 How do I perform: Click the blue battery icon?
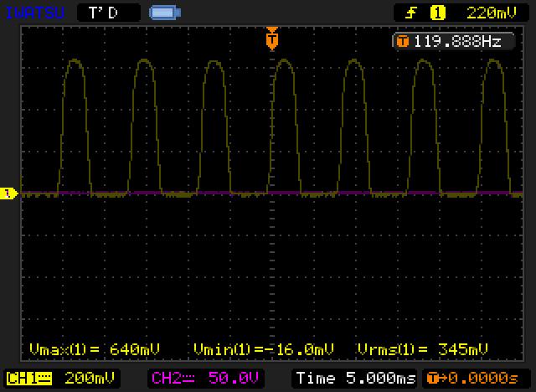coord(165,13)
